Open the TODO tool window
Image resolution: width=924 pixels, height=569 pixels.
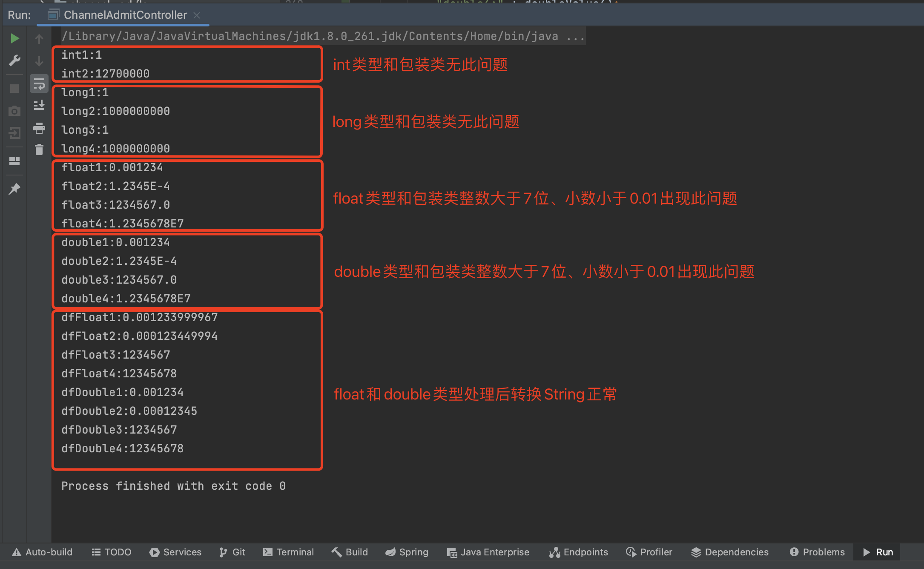click(112, 552)
